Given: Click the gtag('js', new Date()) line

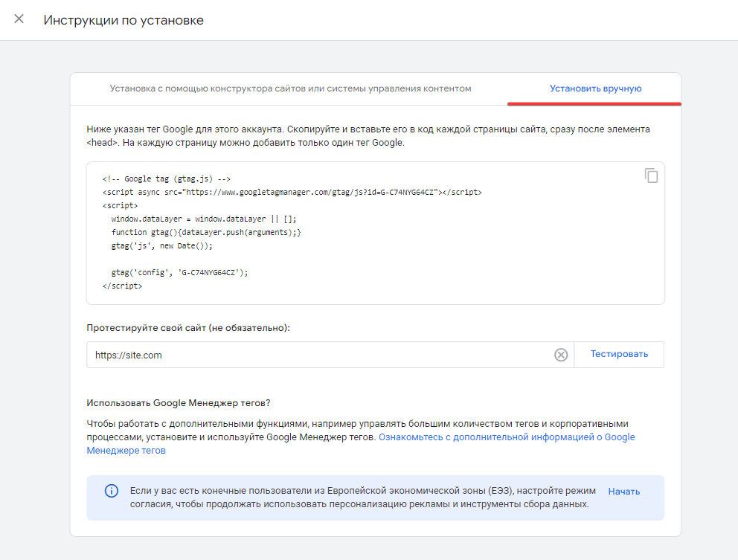Looking at the screenshot, I should point(162,245).
